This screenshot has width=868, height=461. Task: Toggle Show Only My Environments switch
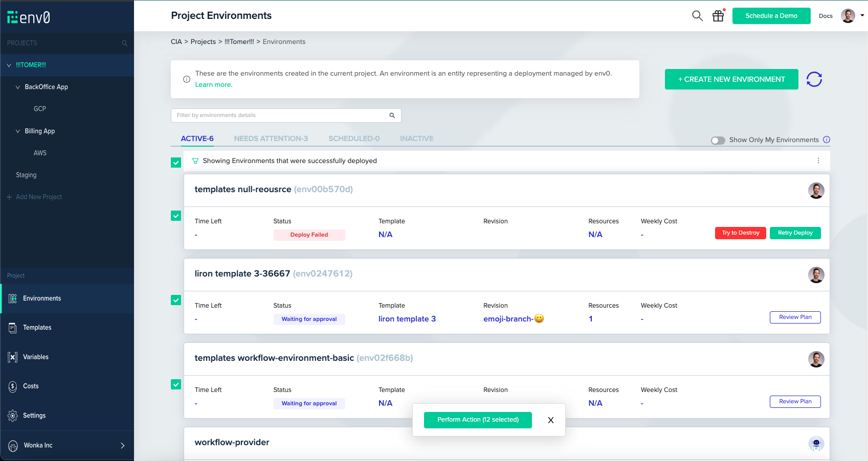point(718,140)
